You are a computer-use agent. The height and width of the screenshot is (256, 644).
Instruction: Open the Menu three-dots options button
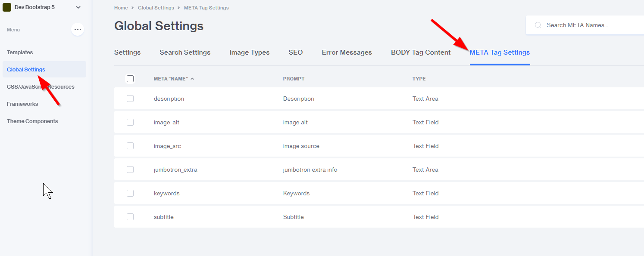tap(78, 30)
